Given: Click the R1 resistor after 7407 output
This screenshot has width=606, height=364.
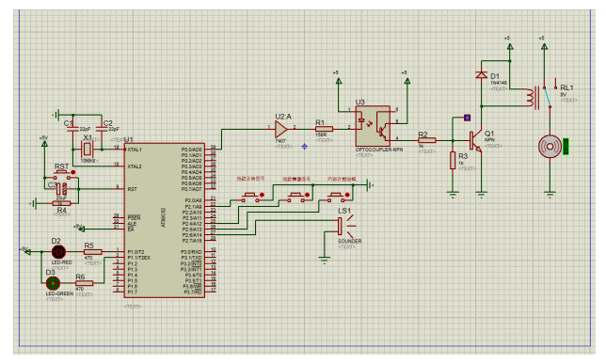Looking at the screenshot, I should point(324,129).
